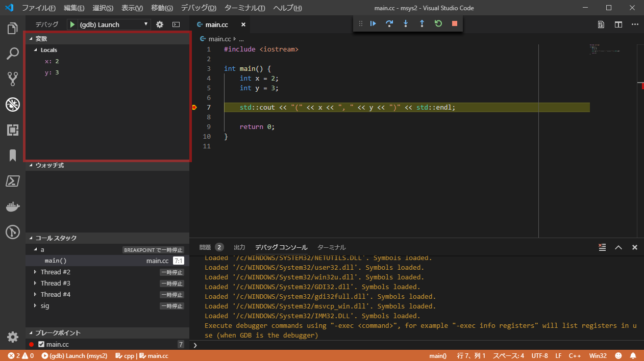Viewport: 644px width, 361px height.
Task: Expand Thread #4 in call stack
Action: (35, 294)
